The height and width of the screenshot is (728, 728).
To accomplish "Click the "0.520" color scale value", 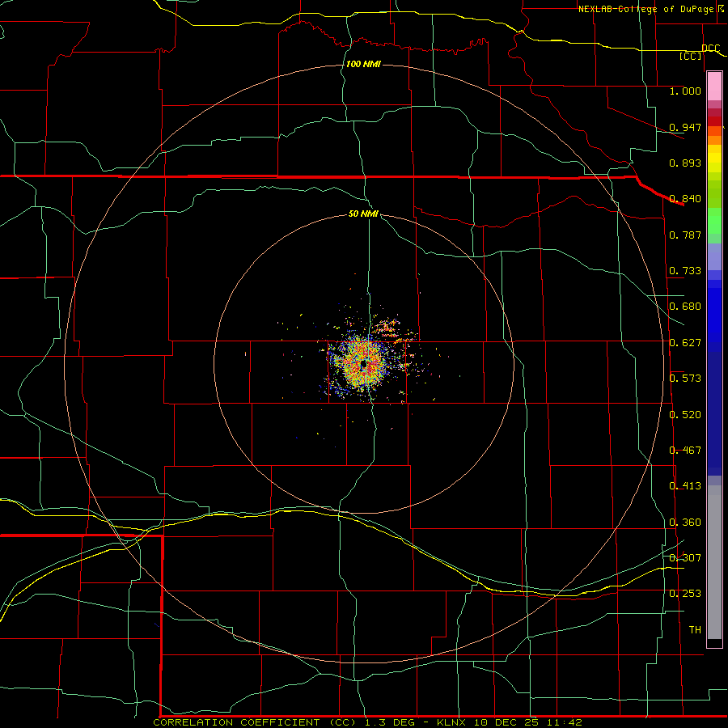I will [x=685, y=415].
